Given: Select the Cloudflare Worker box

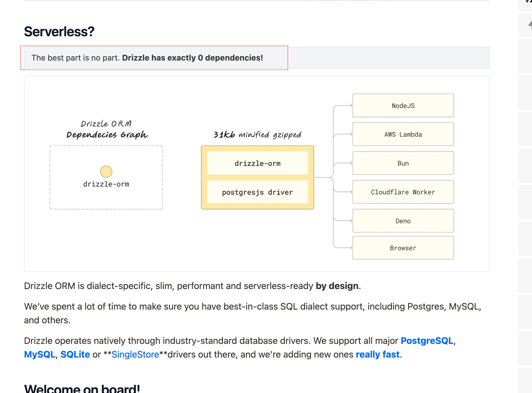Looking at the screenshot, I should point(403,192).
